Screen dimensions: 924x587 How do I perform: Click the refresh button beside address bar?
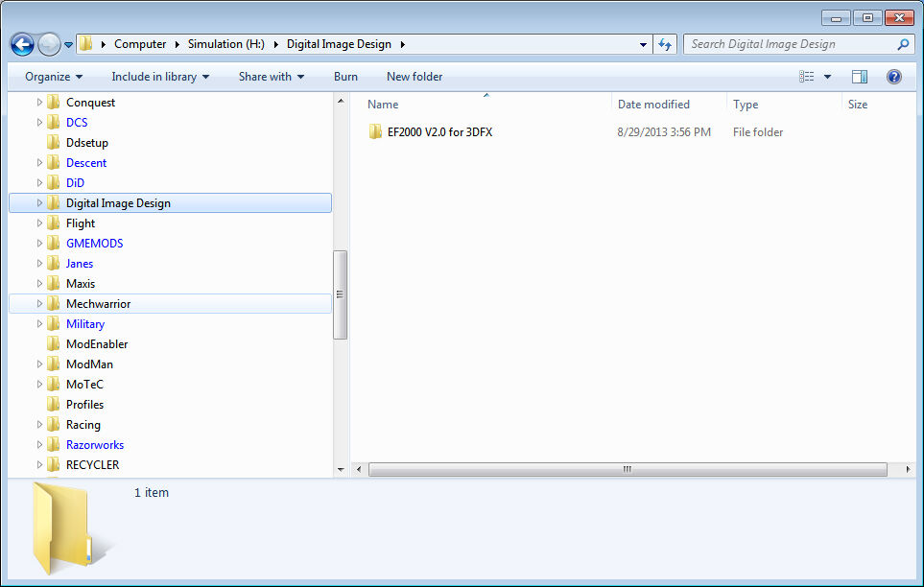pyautogui.click(x=665, y=44)
